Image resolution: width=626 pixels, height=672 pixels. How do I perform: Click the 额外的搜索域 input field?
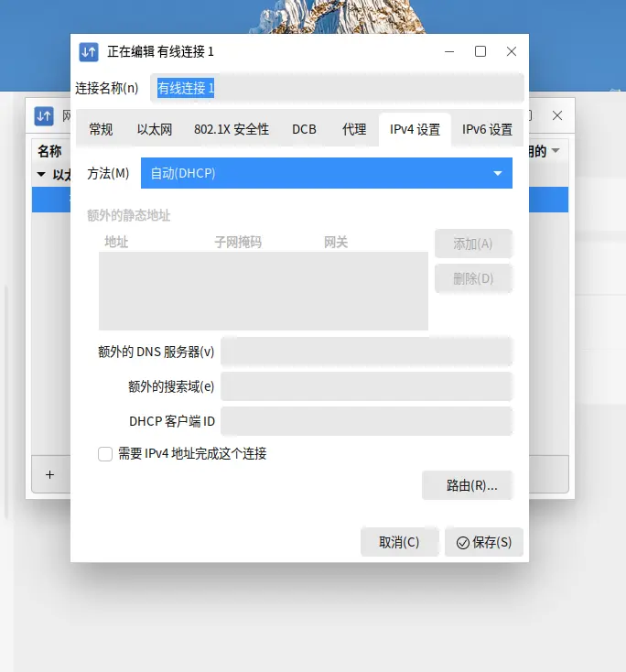(x=366, y=386)
